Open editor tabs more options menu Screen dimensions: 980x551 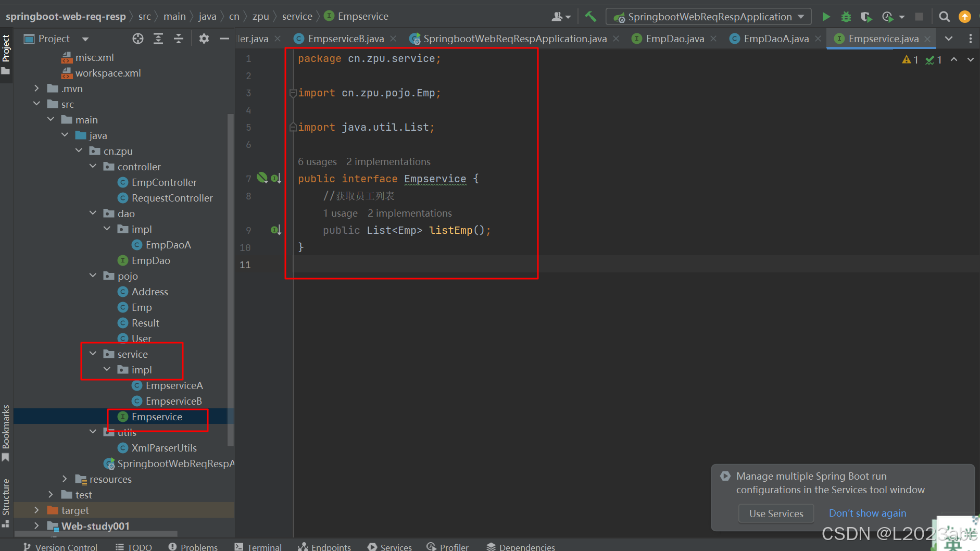[x=970, y=39]
